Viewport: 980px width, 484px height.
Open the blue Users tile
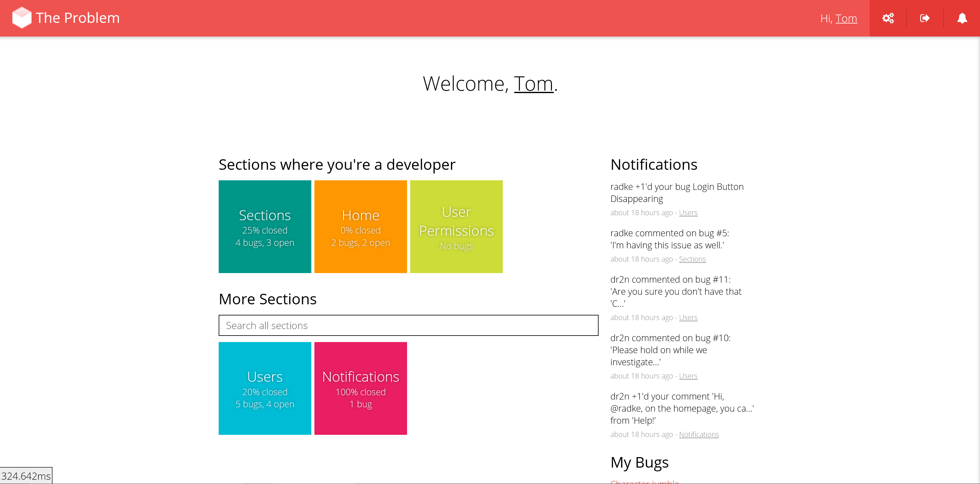(265, 388)
